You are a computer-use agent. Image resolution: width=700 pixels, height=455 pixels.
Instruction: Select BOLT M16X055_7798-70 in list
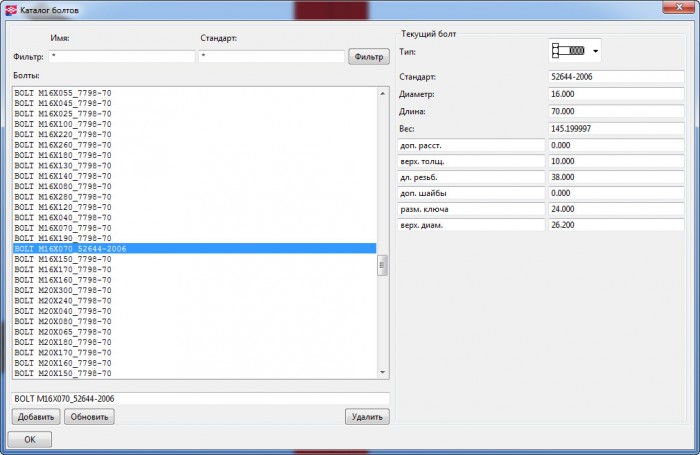point(195,93)
